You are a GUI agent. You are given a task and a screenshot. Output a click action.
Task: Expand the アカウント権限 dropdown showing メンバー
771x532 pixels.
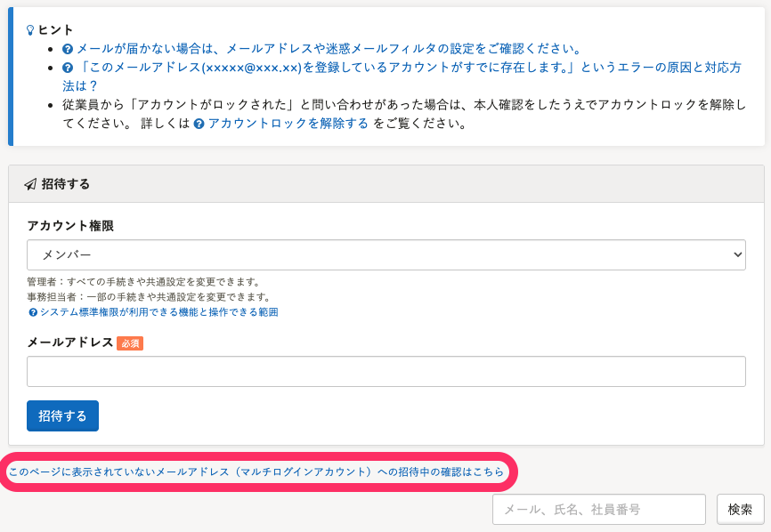(385, 254)
